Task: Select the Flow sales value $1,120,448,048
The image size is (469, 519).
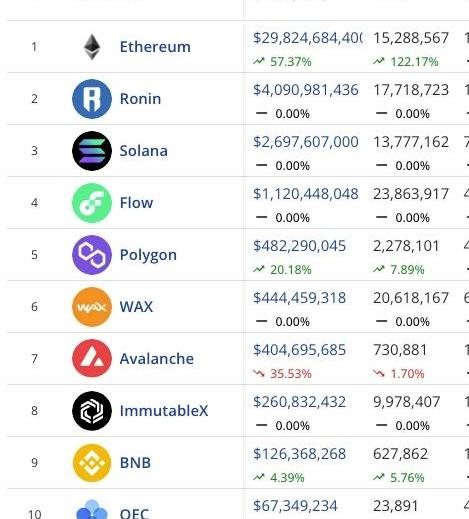Action: [306, 194]
